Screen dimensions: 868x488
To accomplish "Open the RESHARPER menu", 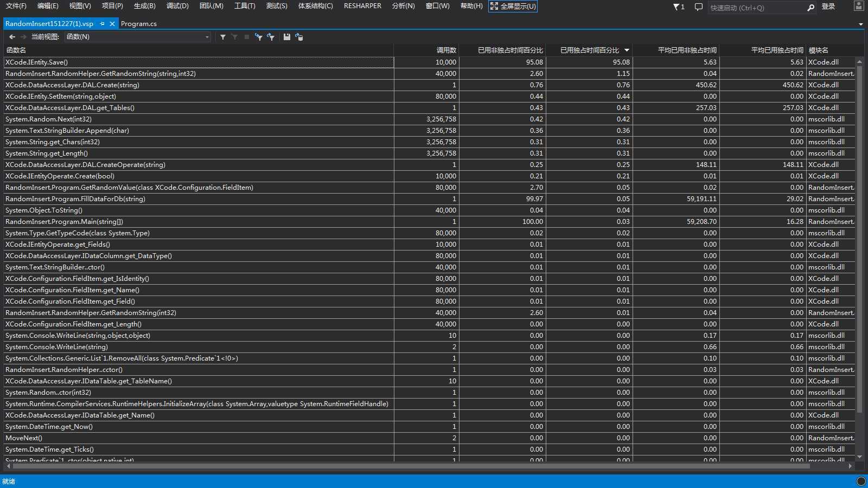I will [362, 6].
